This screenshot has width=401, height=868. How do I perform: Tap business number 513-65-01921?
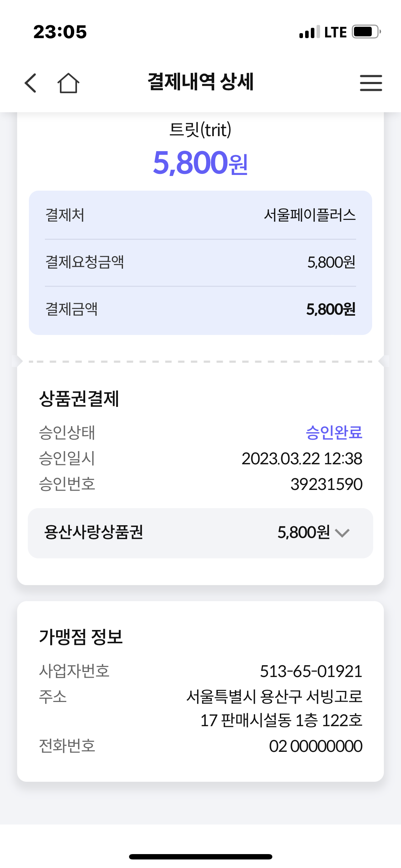point(311,671)
